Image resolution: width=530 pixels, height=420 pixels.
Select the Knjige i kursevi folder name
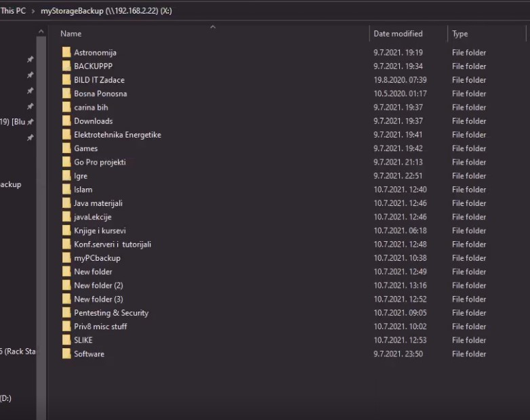point(100,231)
